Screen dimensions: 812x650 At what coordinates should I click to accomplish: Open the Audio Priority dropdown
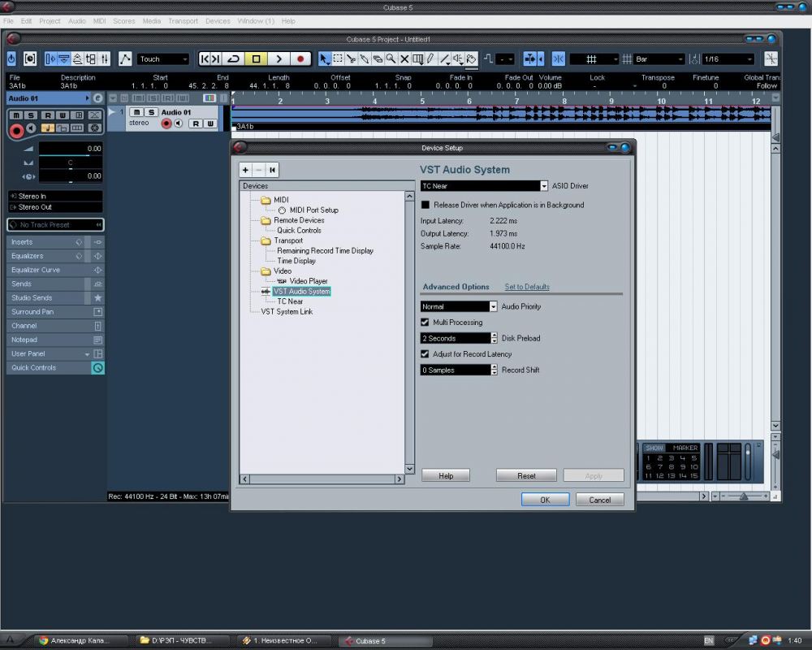[x=493, y=307]
